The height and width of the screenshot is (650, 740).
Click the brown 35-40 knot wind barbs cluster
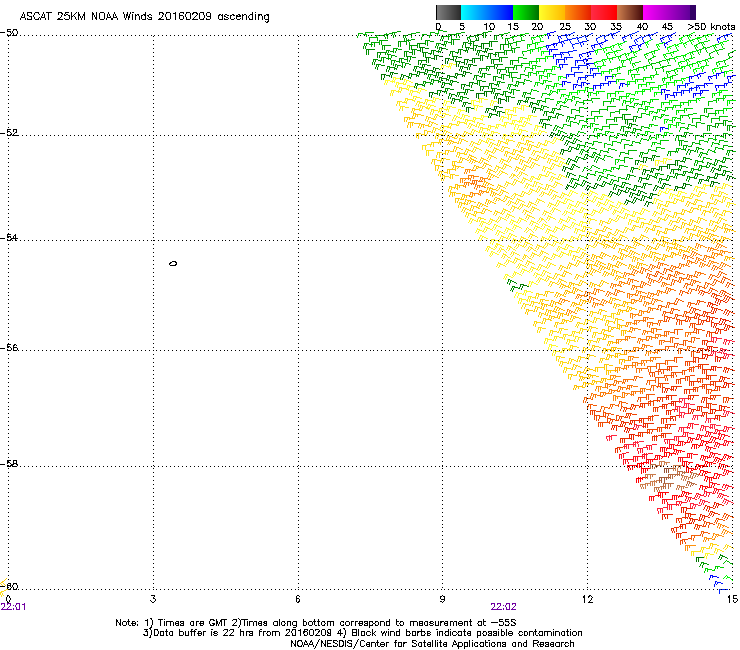click(x=669, y=477)
